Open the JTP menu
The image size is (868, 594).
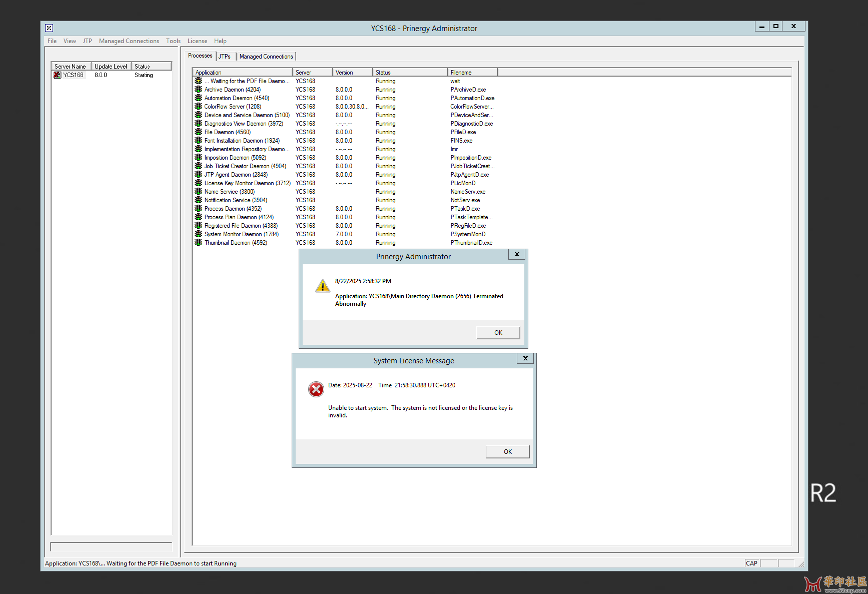88,41
